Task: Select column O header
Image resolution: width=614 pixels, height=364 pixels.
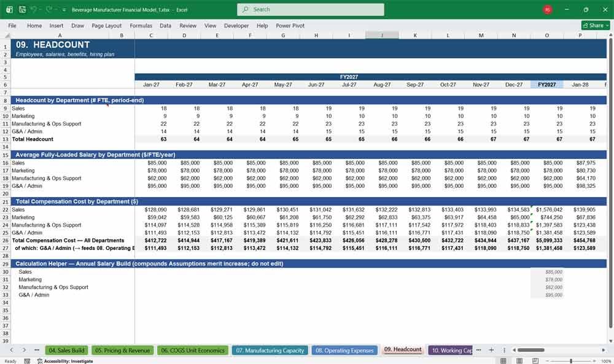Action: point(546,35)
